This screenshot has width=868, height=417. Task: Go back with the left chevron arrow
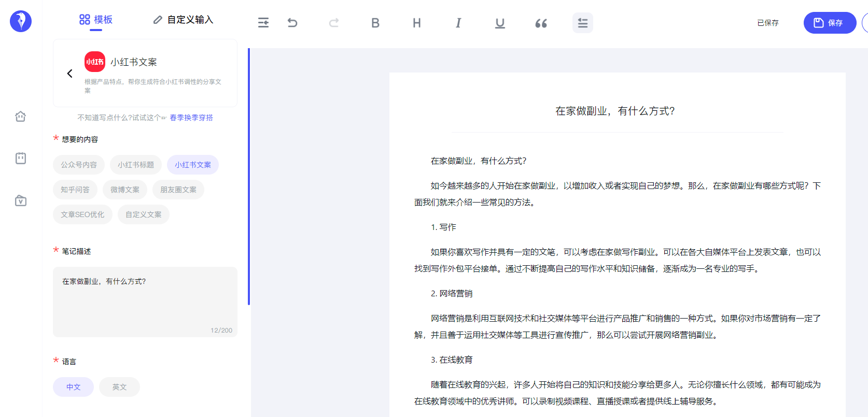[69, 74]
